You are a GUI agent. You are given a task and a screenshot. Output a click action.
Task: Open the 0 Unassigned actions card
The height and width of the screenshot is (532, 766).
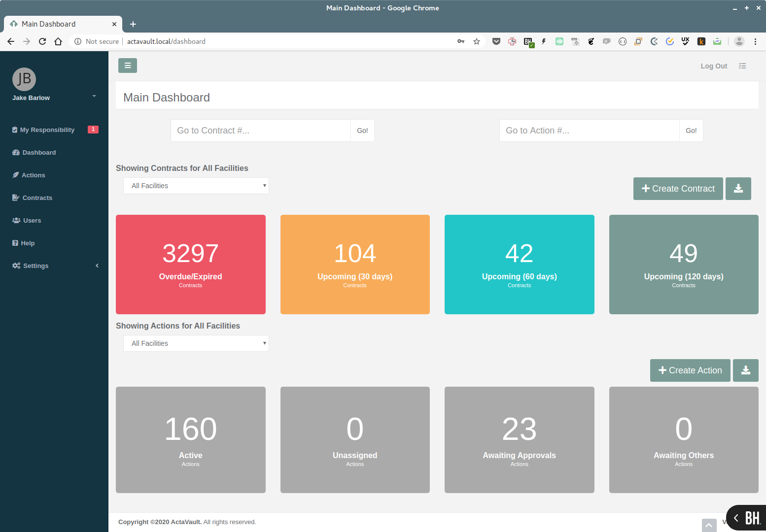click(x=355, y=440)
